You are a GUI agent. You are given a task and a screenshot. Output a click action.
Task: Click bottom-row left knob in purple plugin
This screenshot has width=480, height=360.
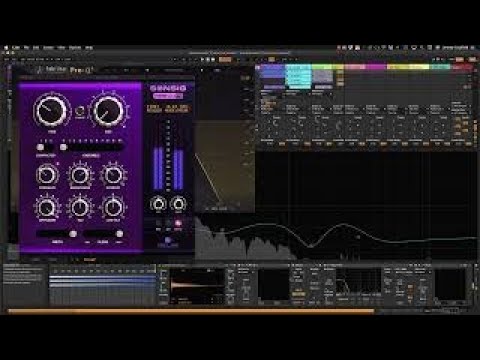click(47, 207)
